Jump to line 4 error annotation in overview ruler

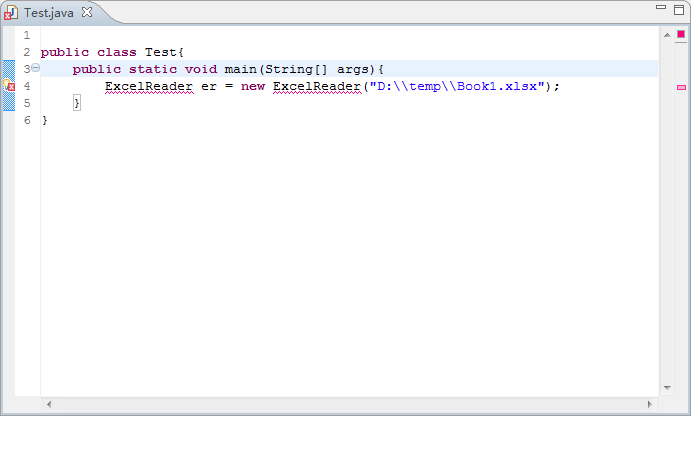click(681, 88)
